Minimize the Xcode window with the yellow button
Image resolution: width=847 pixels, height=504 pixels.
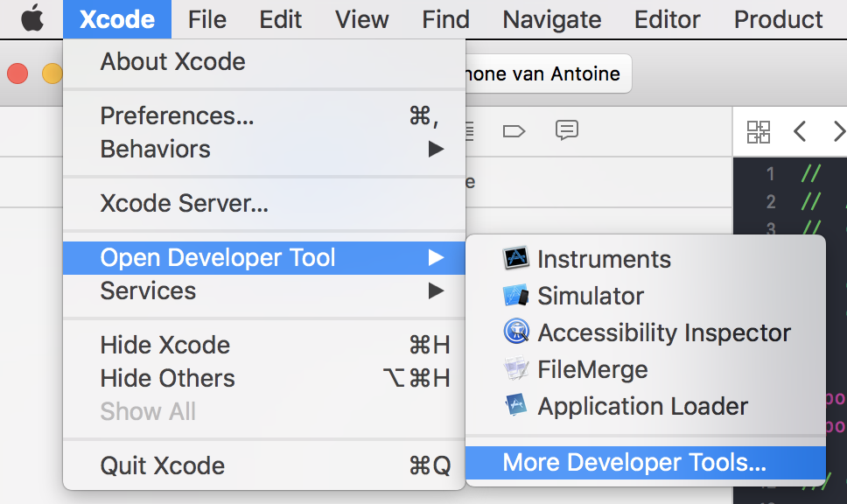[52, 73]
